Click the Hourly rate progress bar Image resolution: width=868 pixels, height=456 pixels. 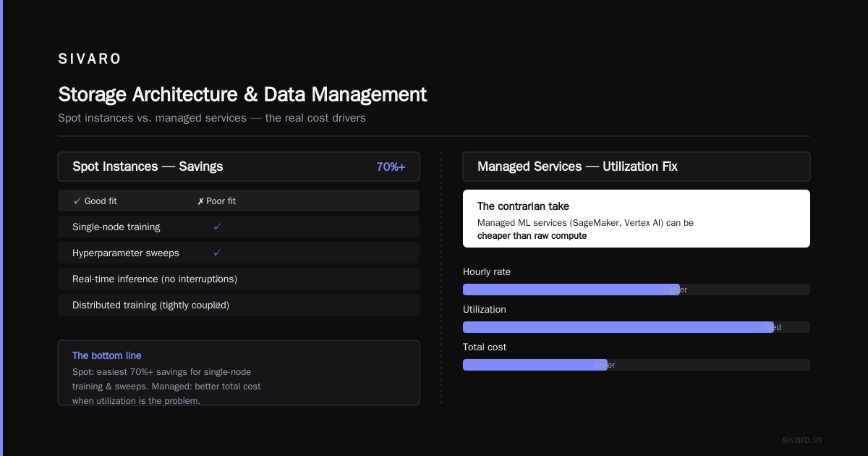coord(637,290)
